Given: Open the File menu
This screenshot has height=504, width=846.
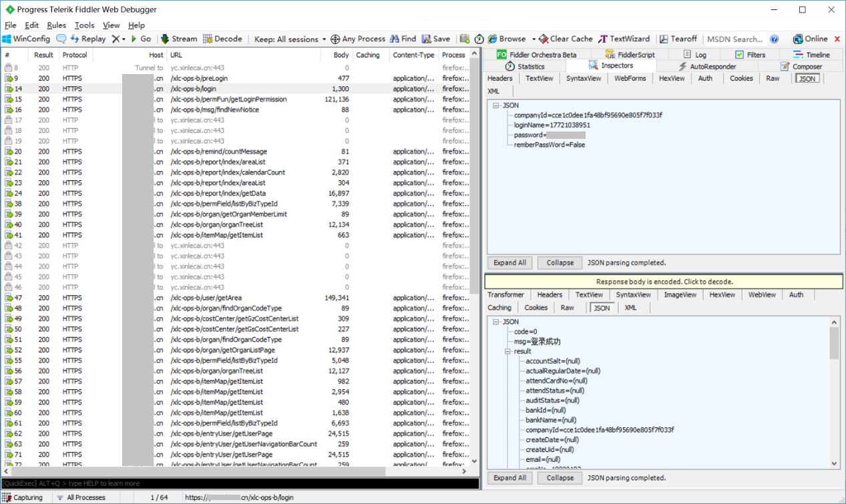Looking at the screenshot, I should tap(10, 25).
